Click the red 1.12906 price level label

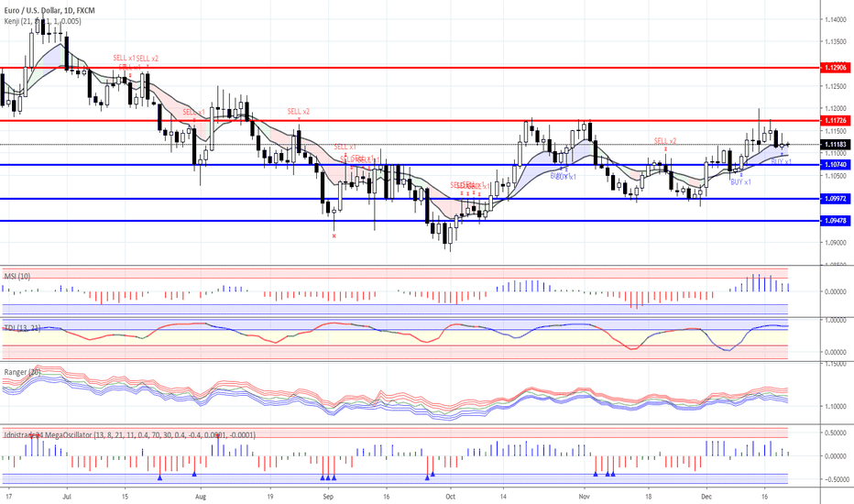pos(835,68)
